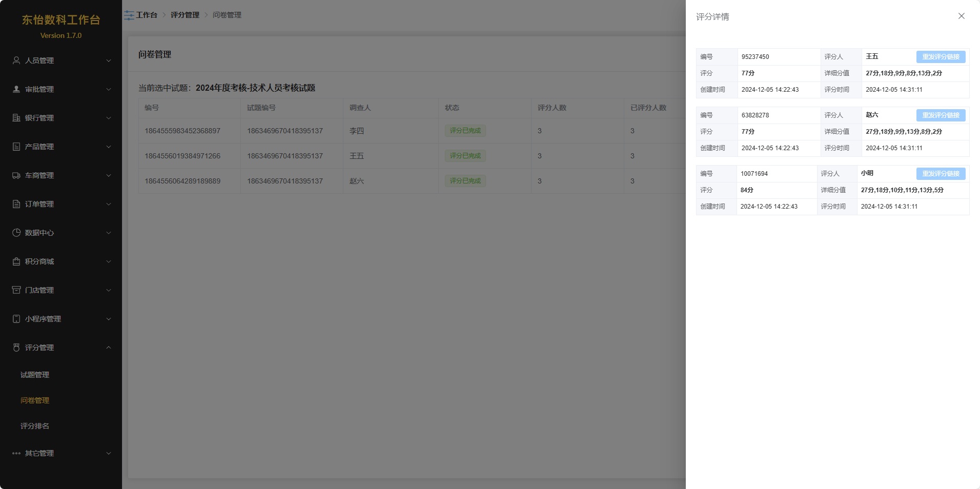Click the 小程序管理 phone icon
980x489 pixels.
pos(16,319)
